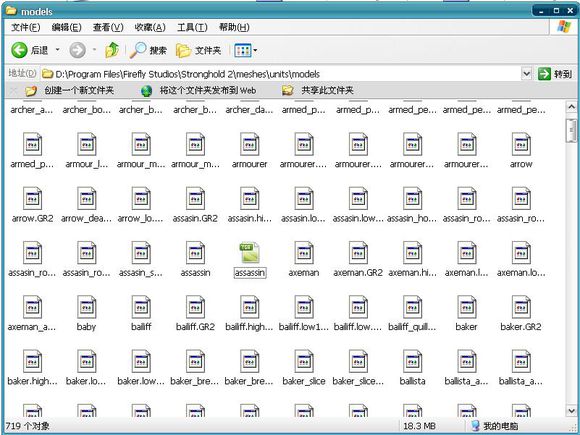Click the grey Forward arrow button
This screenshot has height=435, width=580.
pyautogui.click(x=77, y=50)
